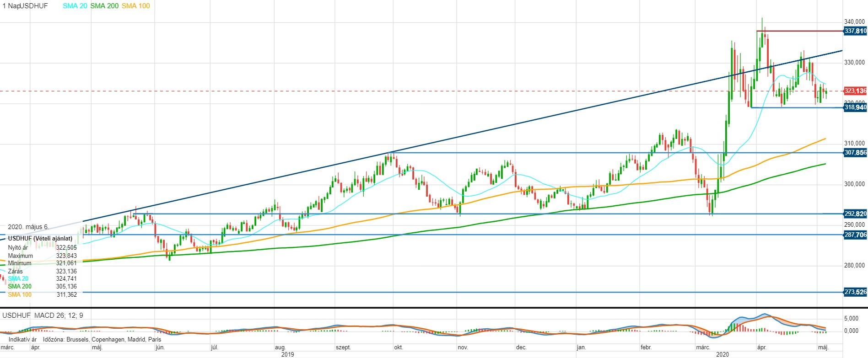Click the SMA 200 value 305,136
The width and height of the screenshot is (868, 358).
click(66, 287)
